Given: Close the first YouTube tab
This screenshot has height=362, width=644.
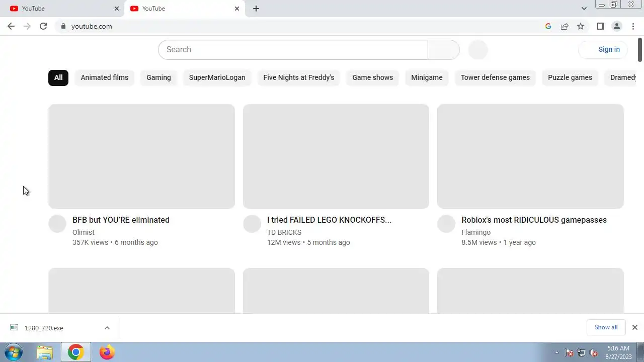Looking at the screenshot, I should click(x=116, y=9).
